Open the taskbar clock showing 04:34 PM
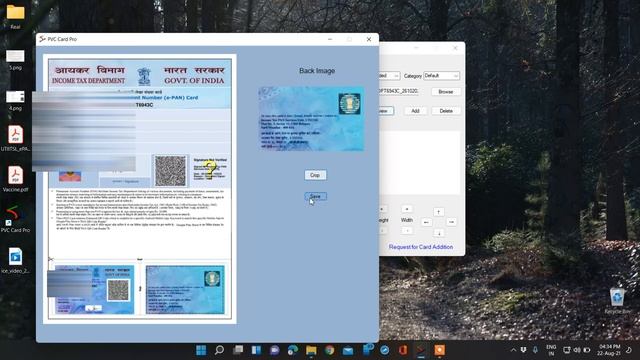This screenshot has width=640, height=360. [609, 350]
